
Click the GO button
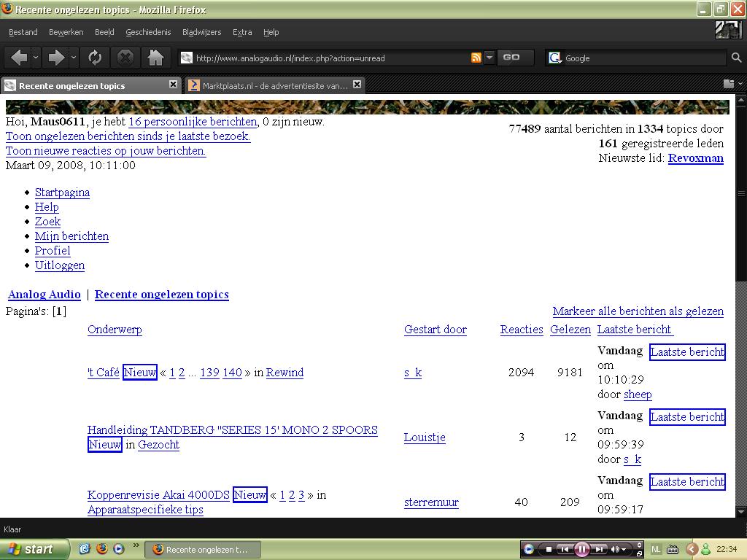(x=512, y=58)
